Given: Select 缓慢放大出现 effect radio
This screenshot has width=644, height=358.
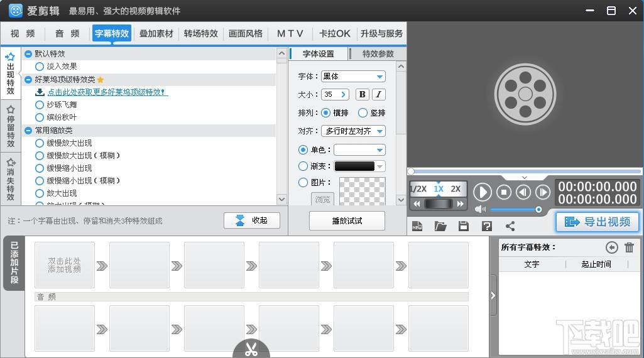Looking at the screenshot, I should pos(40,143).
